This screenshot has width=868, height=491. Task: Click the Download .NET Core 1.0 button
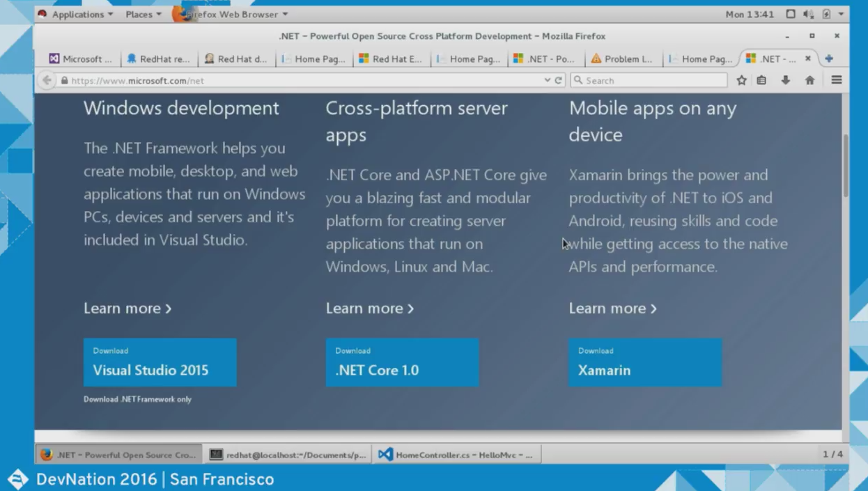pos(403,362)
